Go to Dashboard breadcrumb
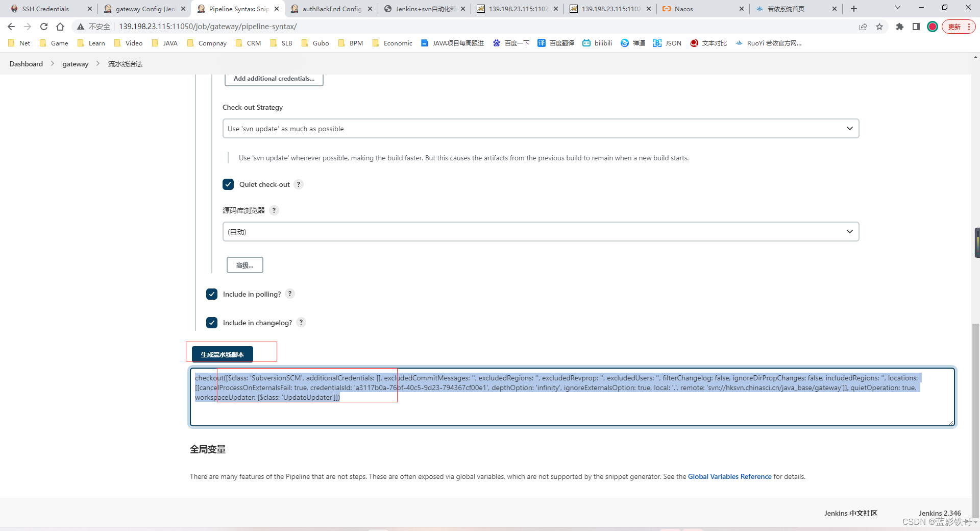The height and width of the screenshot is (531, 980). [x=26, y=64]
